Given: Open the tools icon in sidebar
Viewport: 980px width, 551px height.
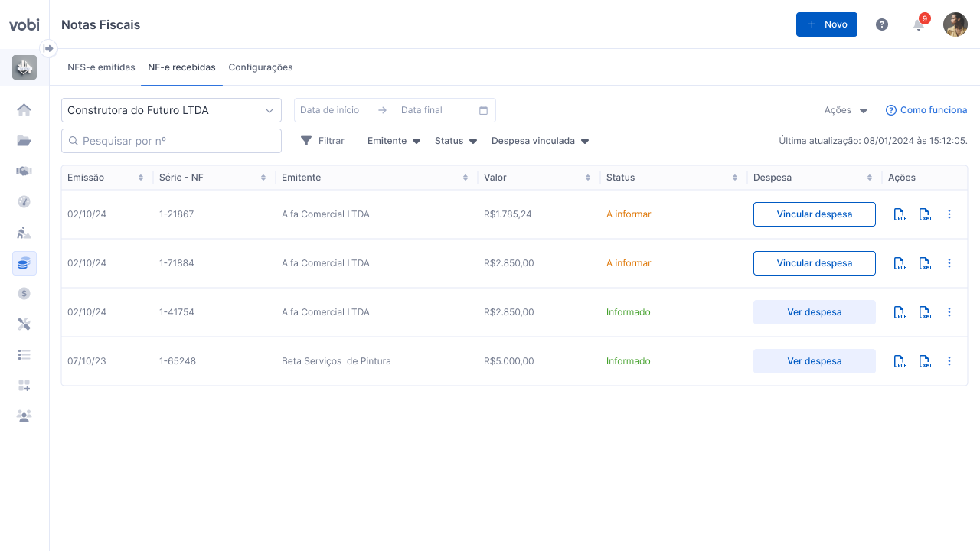Looking at the screenshot, I should click(24, 324).
